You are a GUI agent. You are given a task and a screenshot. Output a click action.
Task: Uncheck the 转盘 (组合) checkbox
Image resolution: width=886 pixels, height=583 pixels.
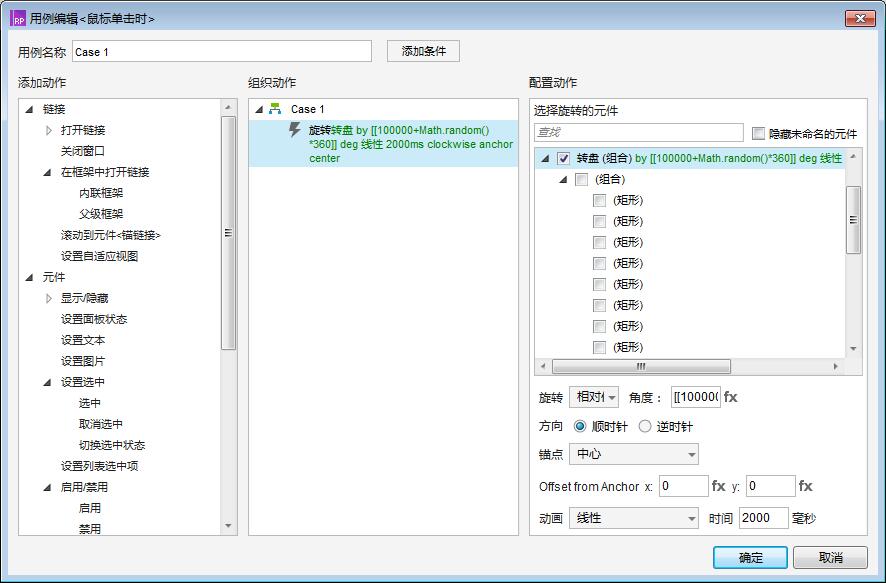point(563,159)
